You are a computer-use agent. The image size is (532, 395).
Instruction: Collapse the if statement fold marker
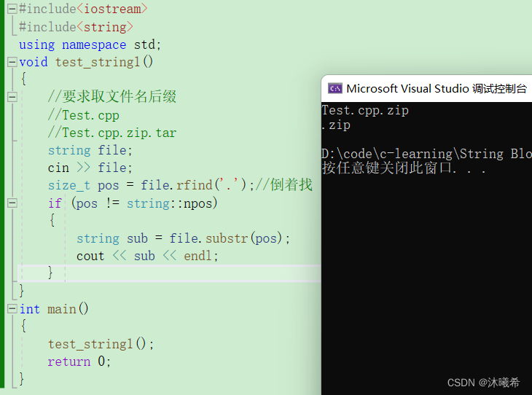(12, 203)
